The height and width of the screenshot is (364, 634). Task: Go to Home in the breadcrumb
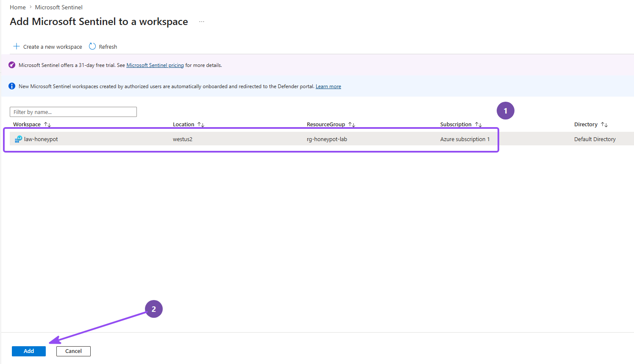18,7
